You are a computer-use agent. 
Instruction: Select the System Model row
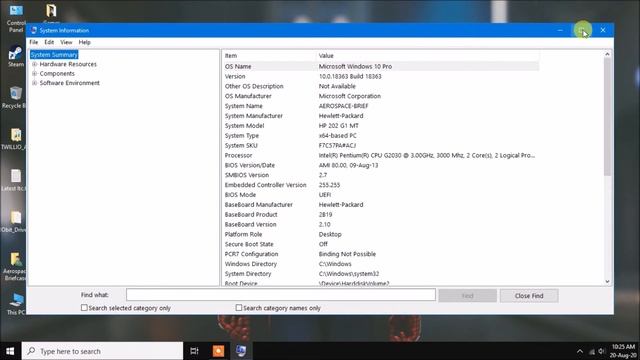point(381,126)
